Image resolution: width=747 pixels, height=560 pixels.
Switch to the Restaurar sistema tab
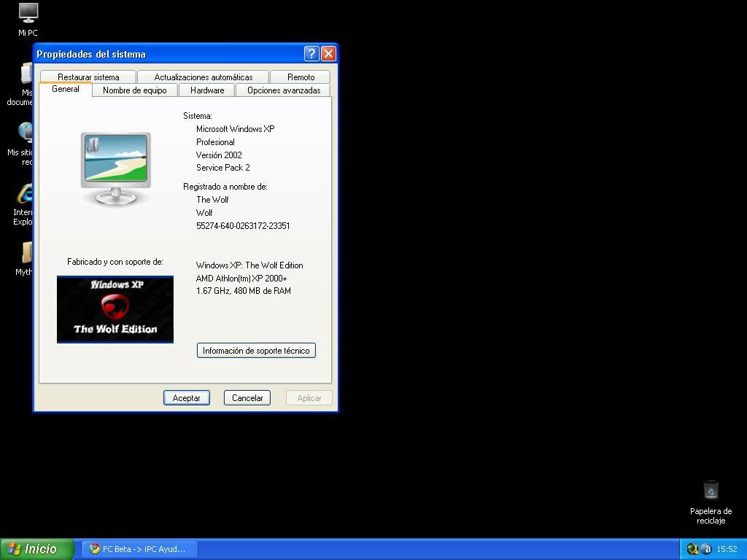click(88, 77)
